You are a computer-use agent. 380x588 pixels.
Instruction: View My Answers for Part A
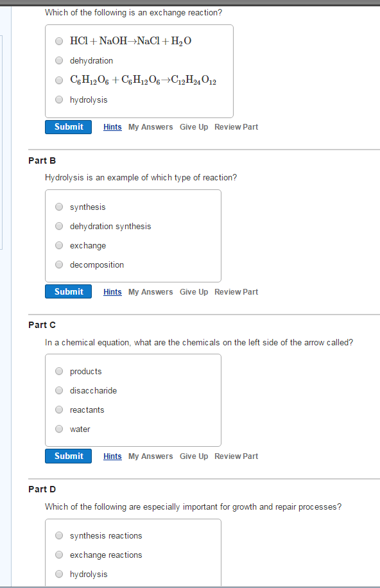pos(150,126)
